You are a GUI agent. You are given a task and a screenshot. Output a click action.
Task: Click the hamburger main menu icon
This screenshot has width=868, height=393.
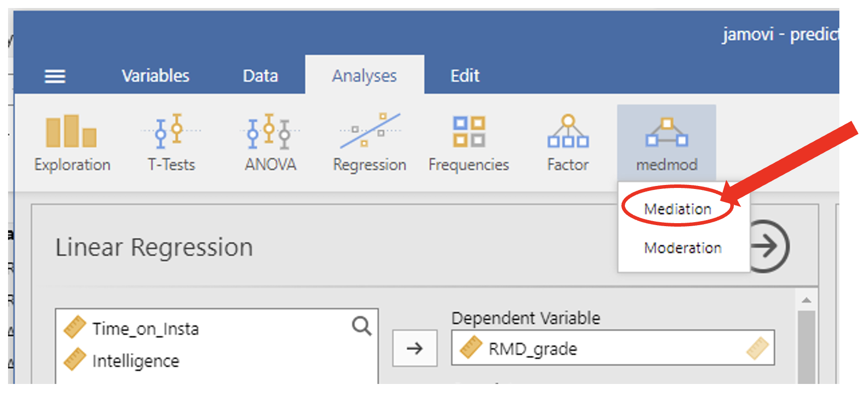(x=55, y=76)
